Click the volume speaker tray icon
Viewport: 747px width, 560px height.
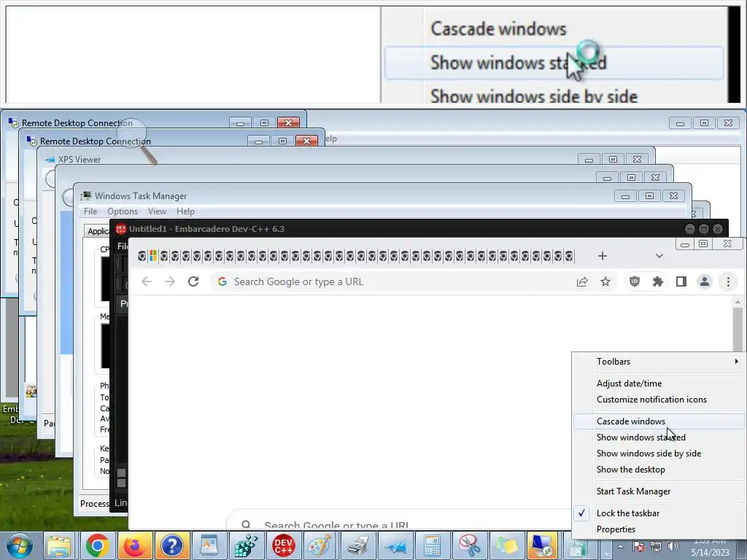pos(673,546)
